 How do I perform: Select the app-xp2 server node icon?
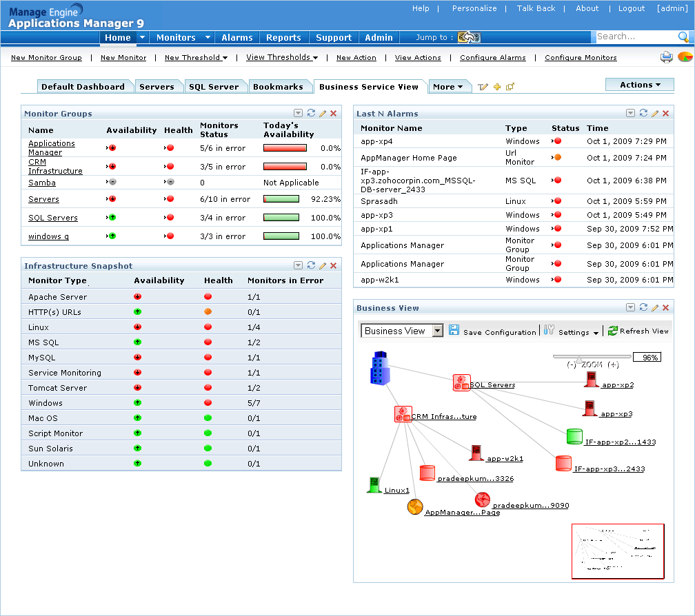tap(590, 380)
